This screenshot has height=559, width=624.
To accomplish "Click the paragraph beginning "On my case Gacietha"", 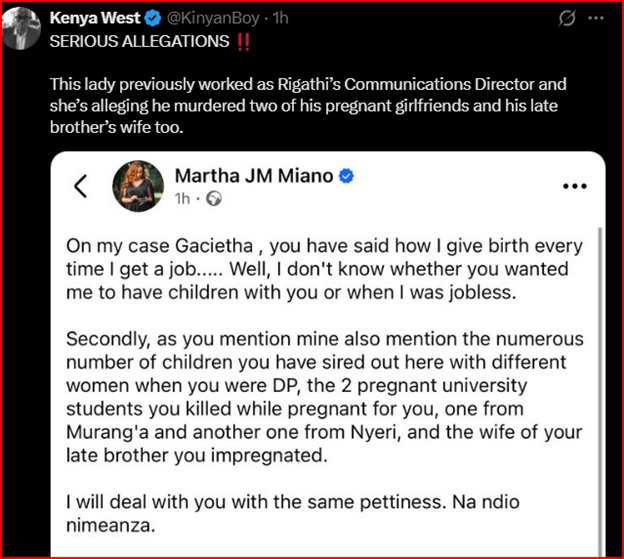I will pos(316,270).
